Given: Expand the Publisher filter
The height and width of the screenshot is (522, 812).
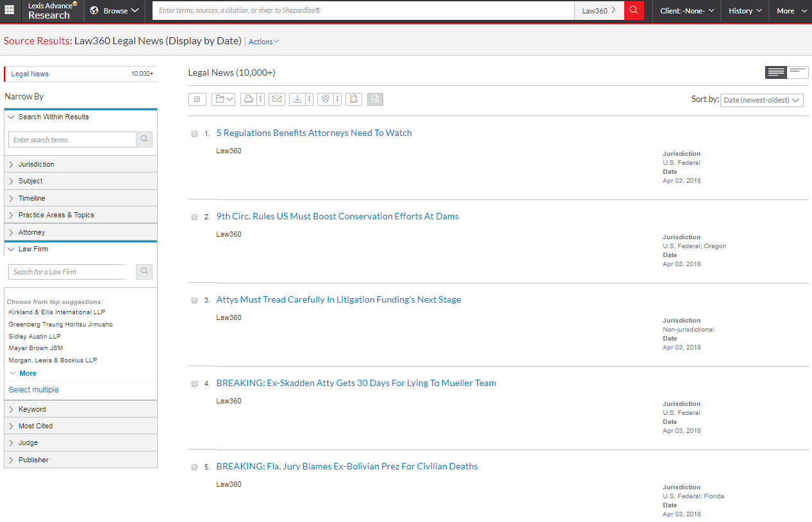Looking at the screenshot, I should click(81, 460).
